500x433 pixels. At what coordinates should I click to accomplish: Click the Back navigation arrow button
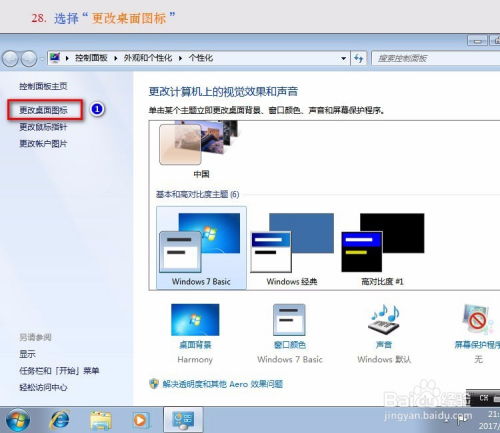point(10,59)
